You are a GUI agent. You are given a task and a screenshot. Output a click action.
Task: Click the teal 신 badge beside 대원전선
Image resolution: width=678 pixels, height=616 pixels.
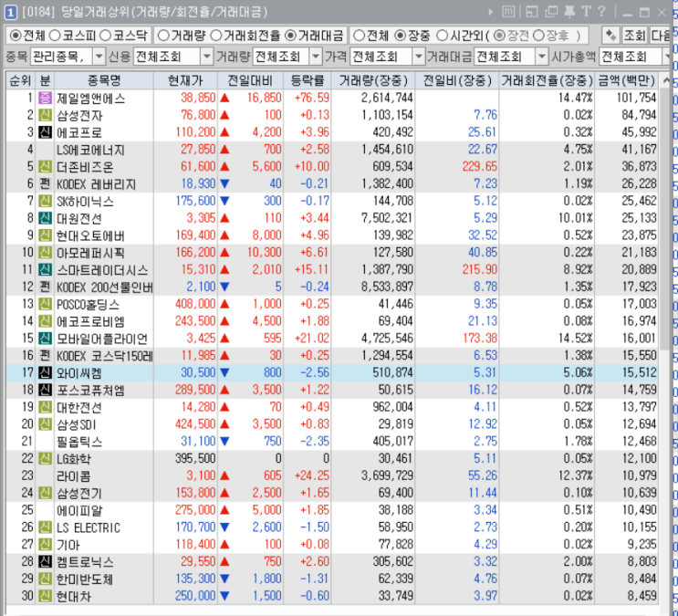pos(45,218)
